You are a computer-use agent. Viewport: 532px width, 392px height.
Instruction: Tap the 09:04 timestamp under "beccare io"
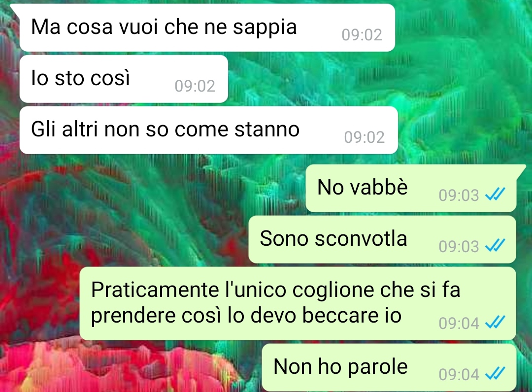pyautogui.click(x=459, y=323)
